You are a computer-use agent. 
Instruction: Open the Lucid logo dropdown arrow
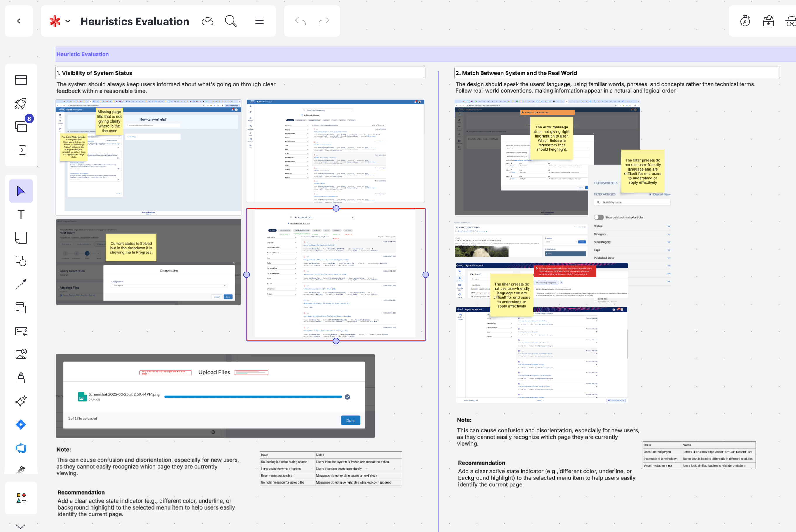tap(68, 21)
